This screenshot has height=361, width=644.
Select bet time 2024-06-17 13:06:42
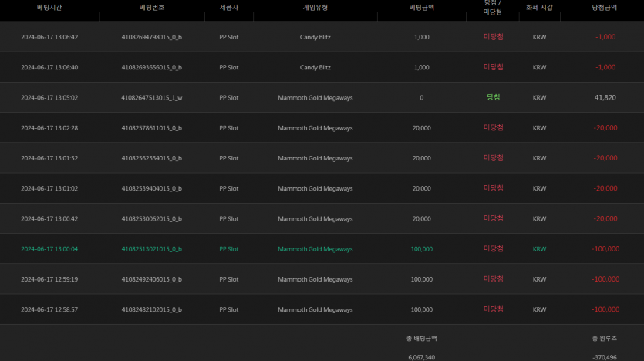49,37
